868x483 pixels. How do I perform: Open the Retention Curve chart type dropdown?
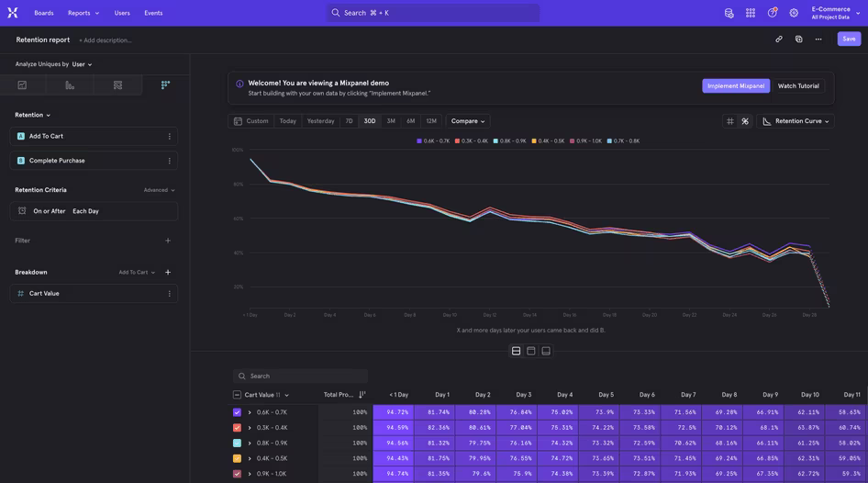pos(796,121)
